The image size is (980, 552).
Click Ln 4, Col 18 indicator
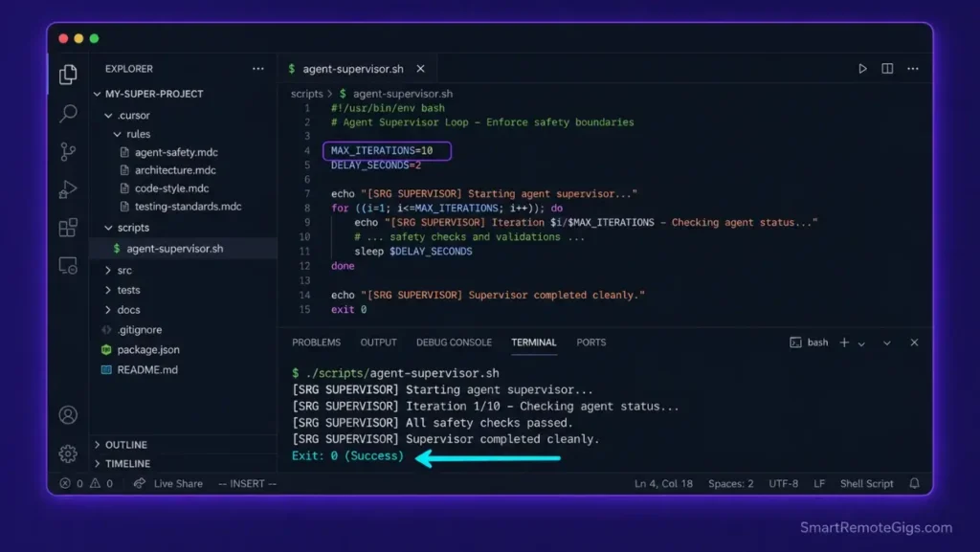point(663,483)
